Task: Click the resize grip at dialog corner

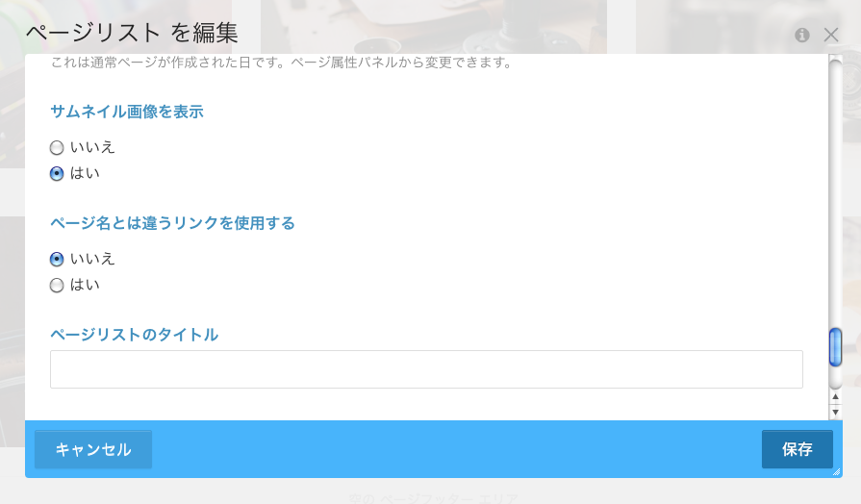Action: [836, 471]
